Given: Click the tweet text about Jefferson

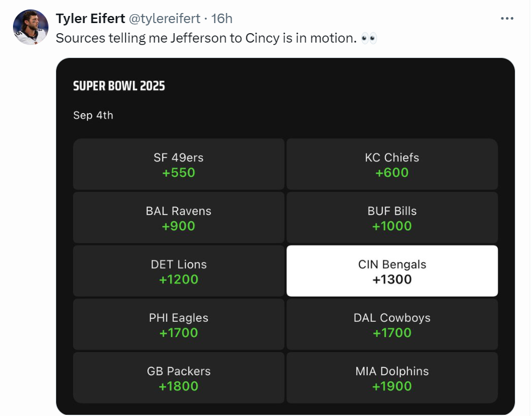Looking at the screenshot, I should [207, 38].
